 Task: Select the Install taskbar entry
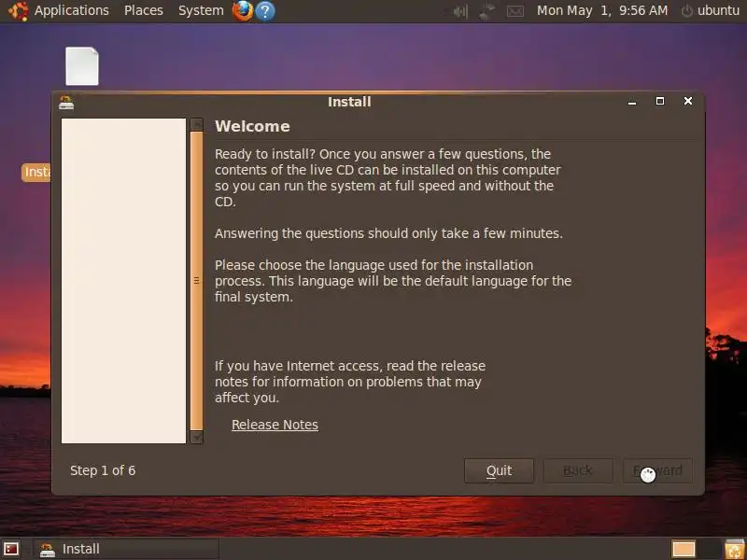pyautogui.click(x=126, y=549)
